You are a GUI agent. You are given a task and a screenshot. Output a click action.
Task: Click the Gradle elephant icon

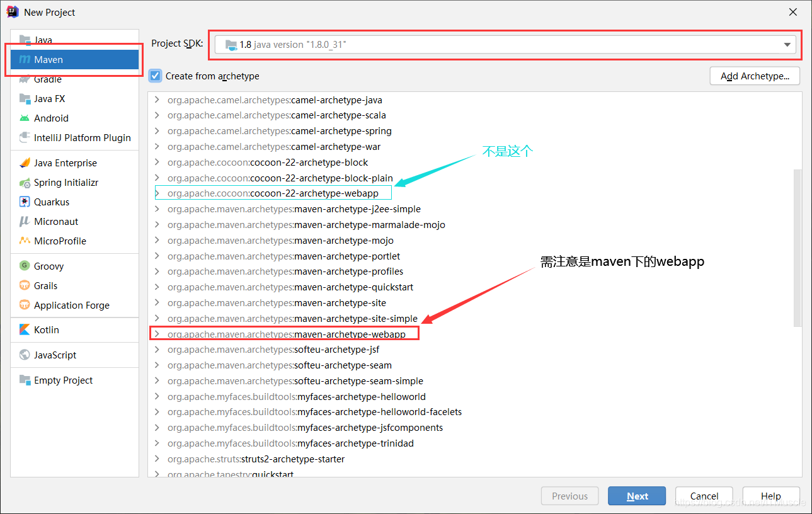[25, 79]
